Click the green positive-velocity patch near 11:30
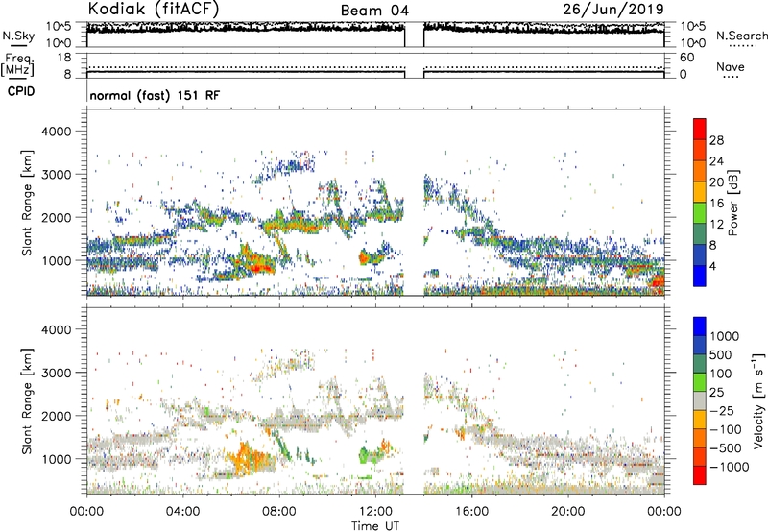Screen dimensions: 768x532 [x=364, y=455]
